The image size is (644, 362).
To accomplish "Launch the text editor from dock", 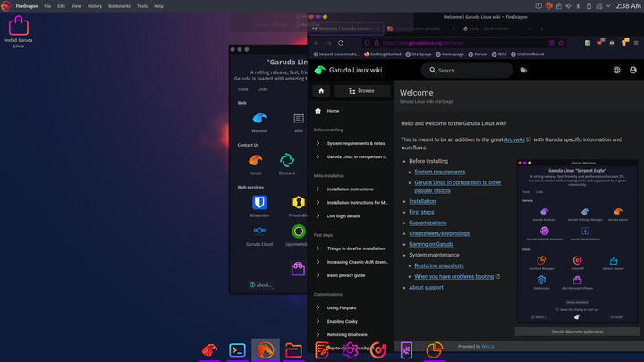I will (322, 350).
